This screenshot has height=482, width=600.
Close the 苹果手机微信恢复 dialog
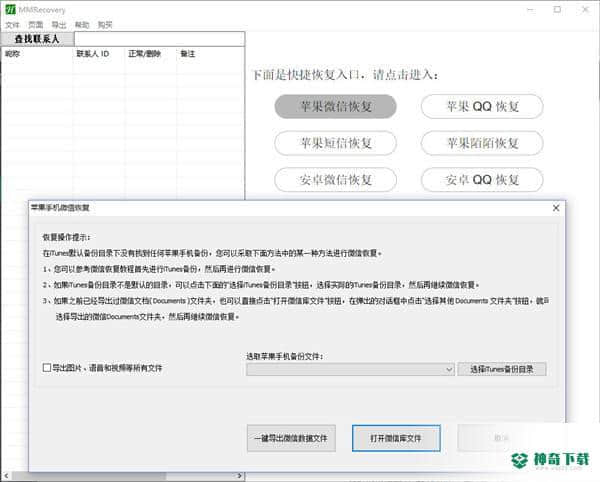pyautogui.click(x=556, y=208)
